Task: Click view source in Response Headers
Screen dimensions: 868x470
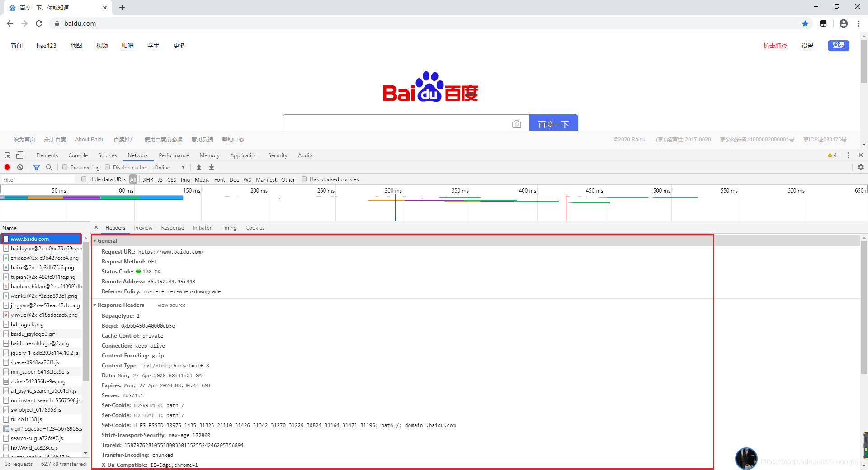Action: pos(171,305)
